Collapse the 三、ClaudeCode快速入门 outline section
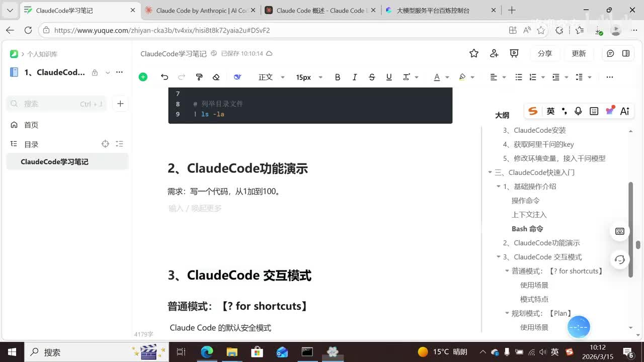The height and width of the screenshot is (362, 644). coord(490,172)
